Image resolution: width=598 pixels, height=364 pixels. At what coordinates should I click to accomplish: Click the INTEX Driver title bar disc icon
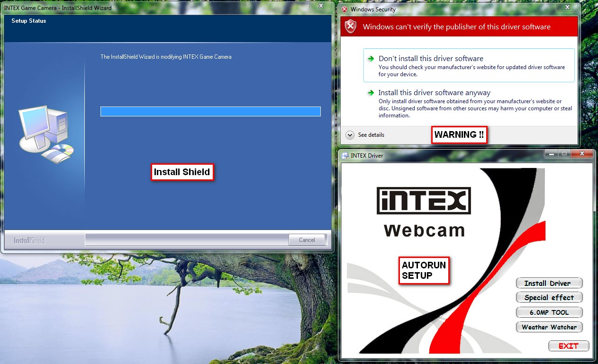pyautogui.click(x=345, y=155)
